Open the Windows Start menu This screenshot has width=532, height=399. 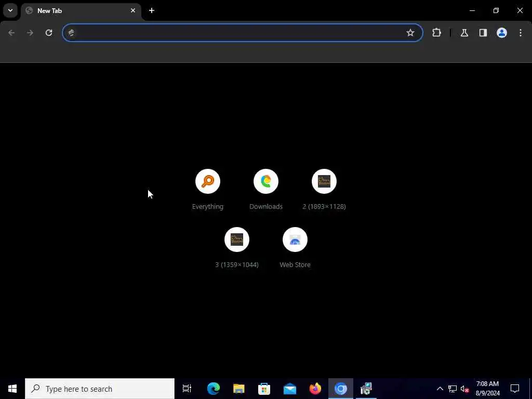[12, 389]
